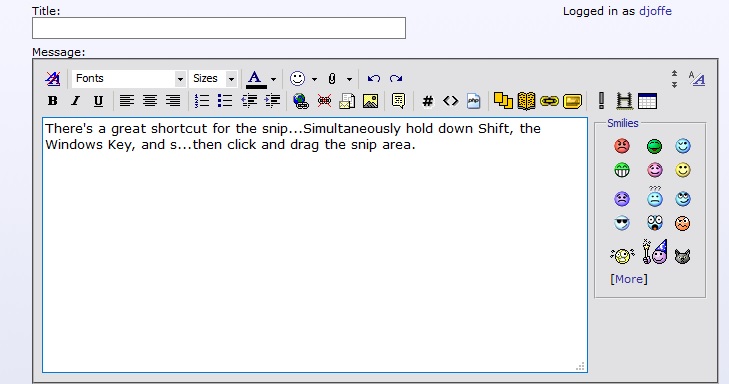
Task: Click into the Title input field
Action: (x=219, y=28)
